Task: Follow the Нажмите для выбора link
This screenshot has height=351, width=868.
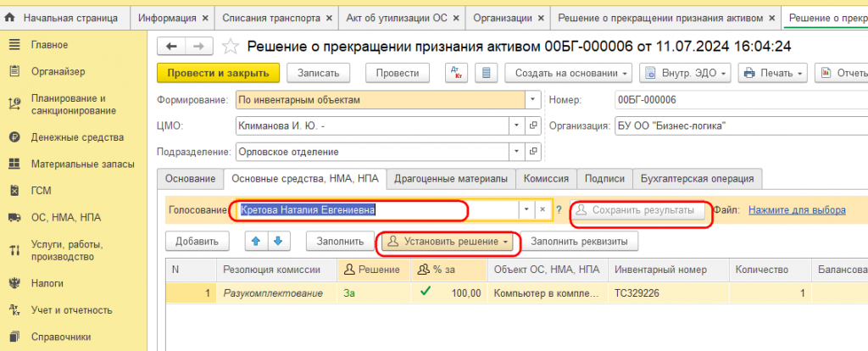Action: pos(797,210)
